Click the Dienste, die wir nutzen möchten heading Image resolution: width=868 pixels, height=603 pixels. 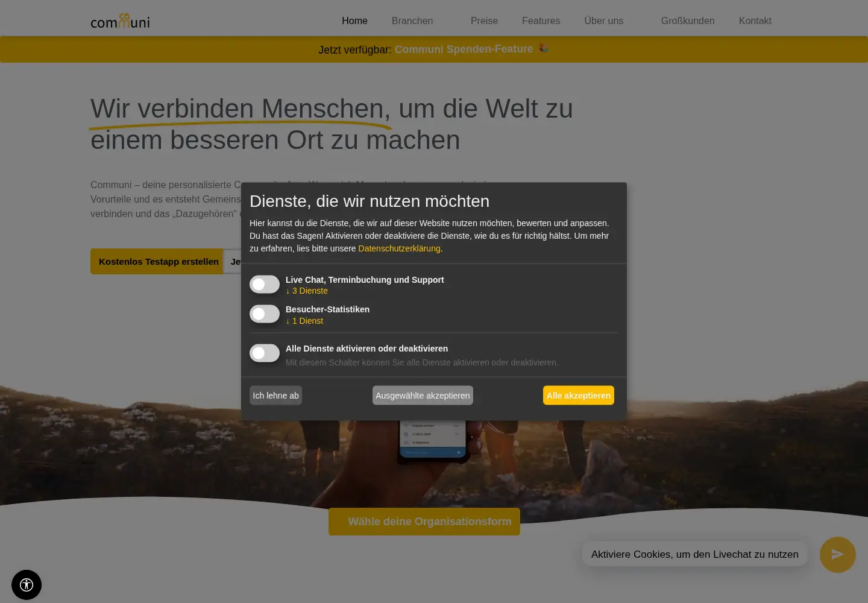tap(370, 201)
